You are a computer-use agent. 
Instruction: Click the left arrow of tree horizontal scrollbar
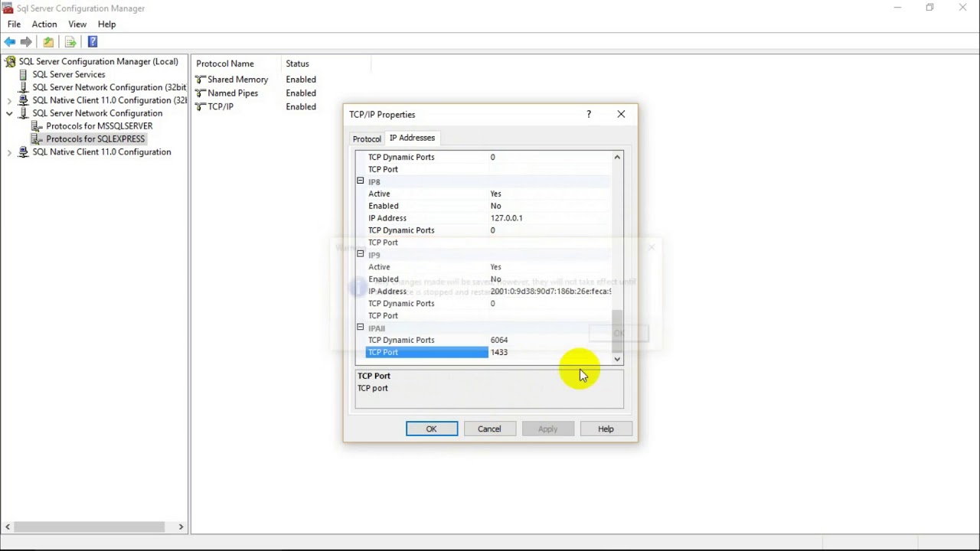[8, 527]
